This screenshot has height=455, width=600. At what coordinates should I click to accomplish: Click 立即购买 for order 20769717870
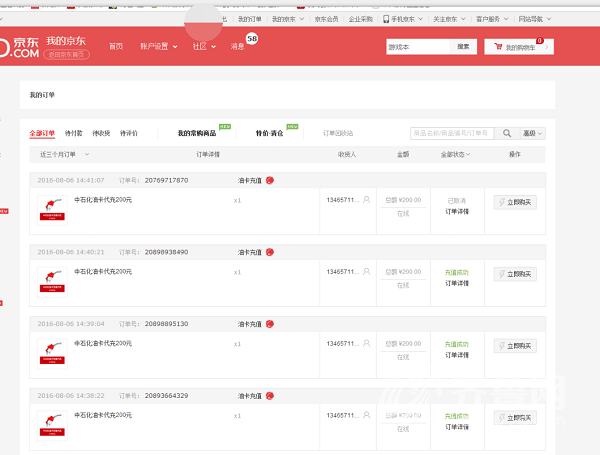click(x=515, y=202)
